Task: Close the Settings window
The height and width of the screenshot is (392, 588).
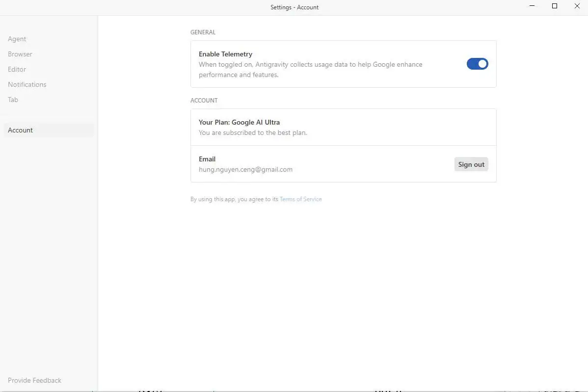Action: 577,6
